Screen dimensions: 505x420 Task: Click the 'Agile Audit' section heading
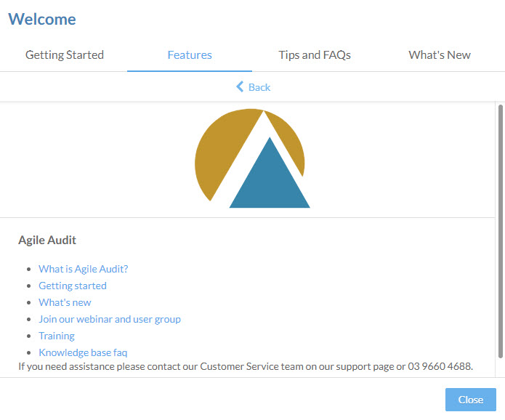tap(47, 241)
